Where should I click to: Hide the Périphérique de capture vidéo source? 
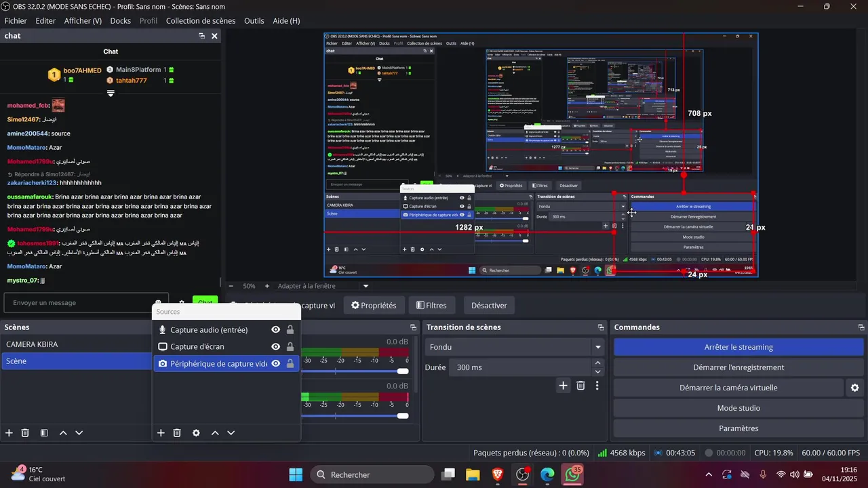pos(275,363)
